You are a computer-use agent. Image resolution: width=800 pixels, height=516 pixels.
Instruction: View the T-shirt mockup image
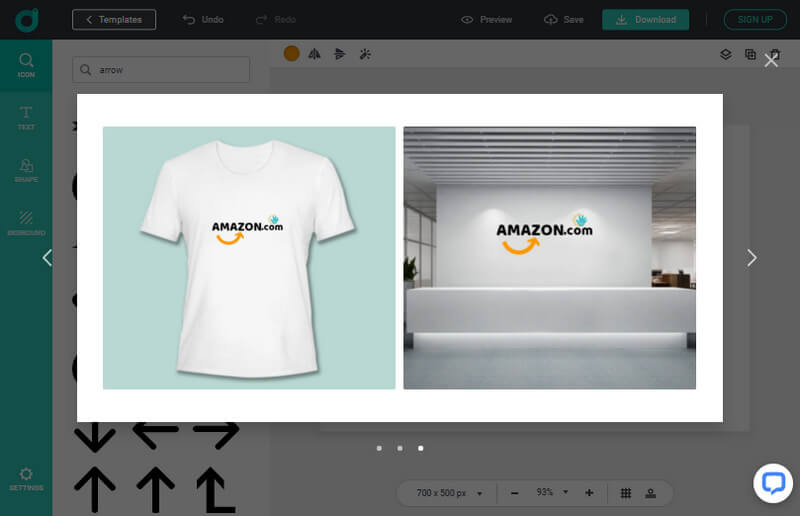[249, 258]
